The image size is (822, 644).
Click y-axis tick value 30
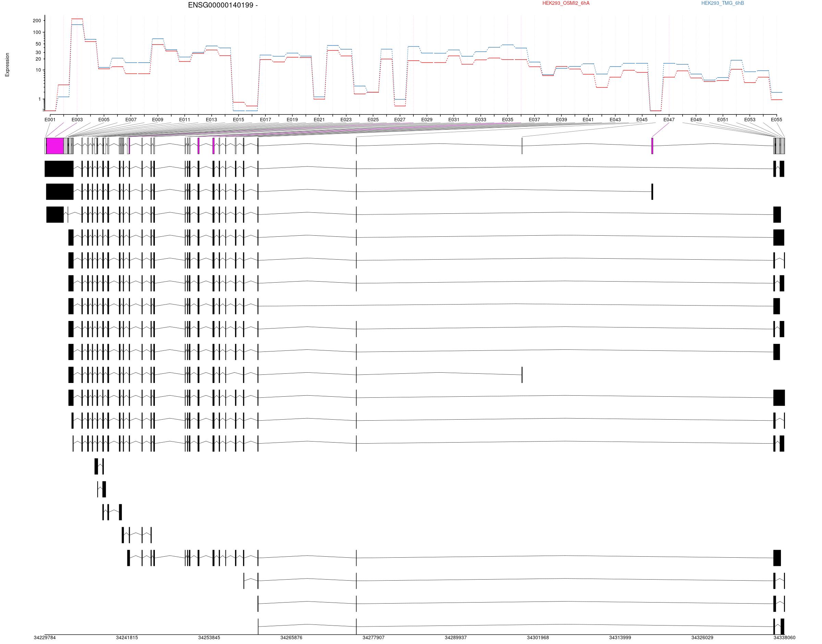tap(38, 52)
